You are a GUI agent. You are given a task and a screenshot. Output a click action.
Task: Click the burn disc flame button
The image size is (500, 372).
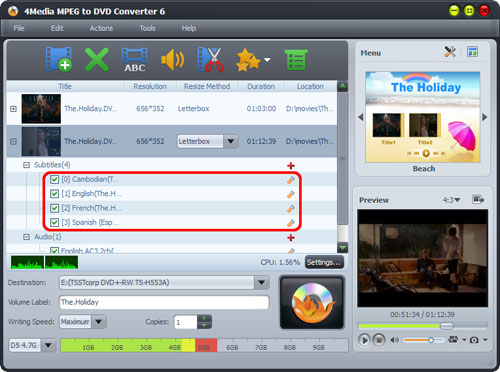pos(312,302)
